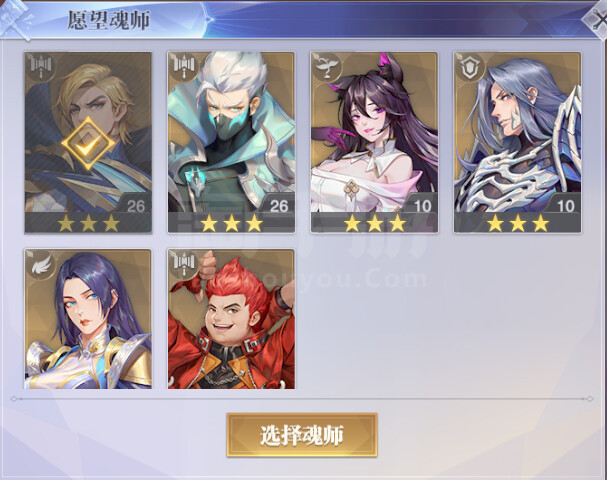Click the star rating under silver-haired hero
The image size is (607, 480).
[x=518, y=223]
